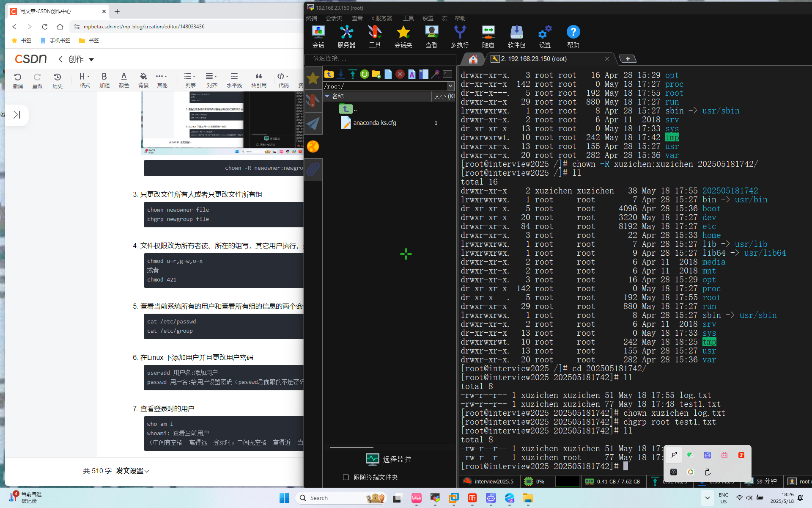Click the upload arrow icon in SFTP toolbar
Image resolution: width=812 pixels, height=508 pixels.
click(x=352, y=75)
